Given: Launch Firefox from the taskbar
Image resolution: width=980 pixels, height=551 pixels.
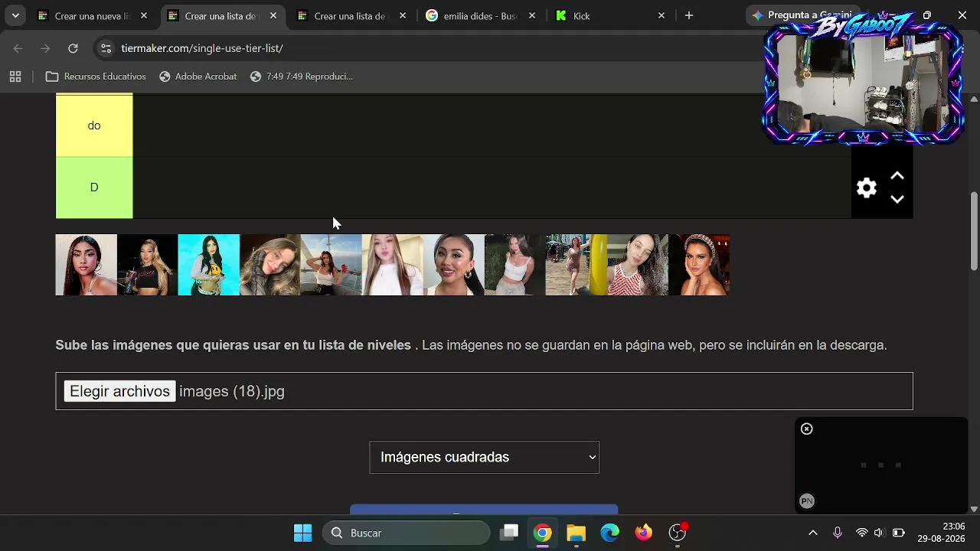Looking at the screenshot, I should coord(644,533).
